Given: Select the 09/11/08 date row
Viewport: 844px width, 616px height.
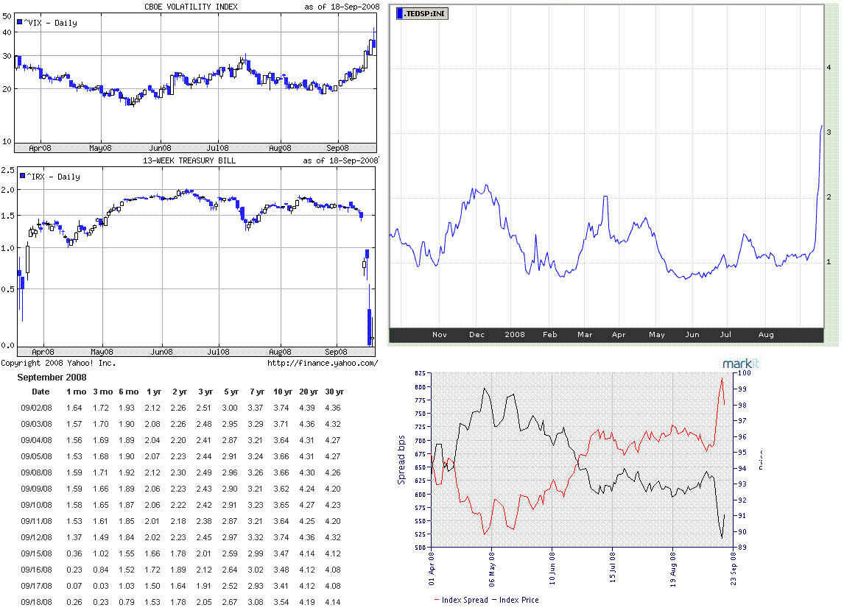Looking at the screenshot, I should tap(181, 521).
